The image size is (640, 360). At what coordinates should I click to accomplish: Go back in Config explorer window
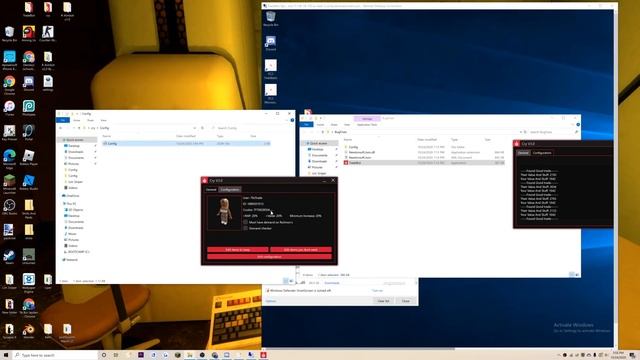pyautogui.click(x=60, y=128)
